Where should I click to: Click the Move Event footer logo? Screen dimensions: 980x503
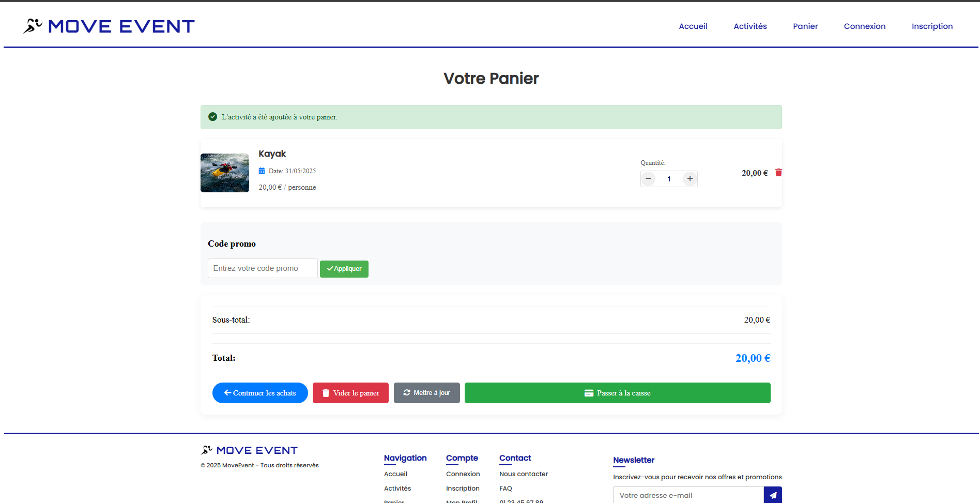pyautogui.click(x=249, y=450)
